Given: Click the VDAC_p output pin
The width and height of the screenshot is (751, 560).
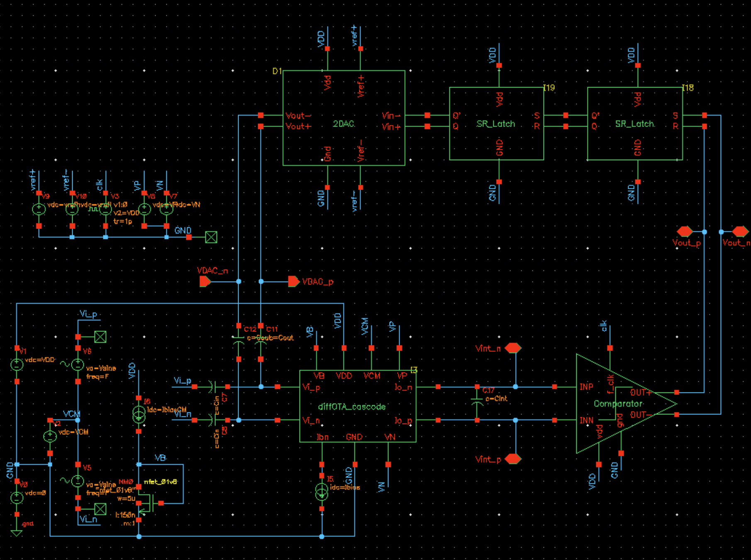Looking at the screenshot, I should pos(294,281).
